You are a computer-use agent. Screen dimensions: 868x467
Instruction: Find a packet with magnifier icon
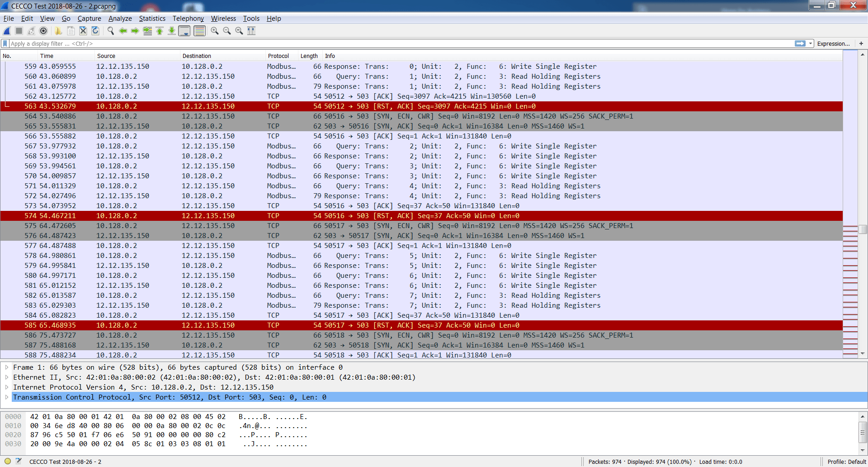[x=110, y=31]
